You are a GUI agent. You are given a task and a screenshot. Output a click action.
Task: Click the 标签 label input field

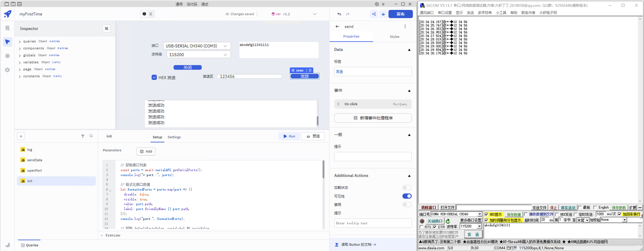[373, 72]
